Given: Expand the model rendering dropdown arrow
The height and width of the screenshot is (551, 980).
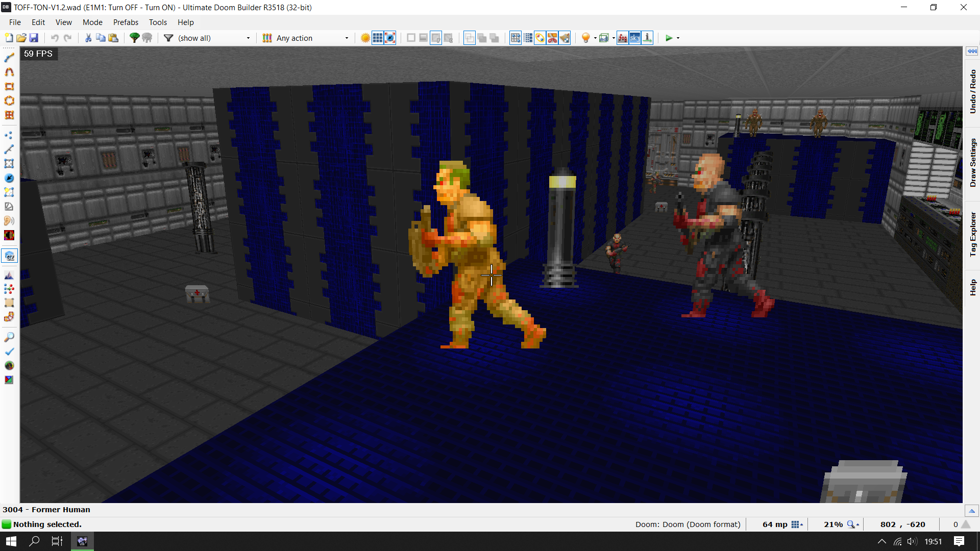Looking at the screenshot, I should pyautogui.click(x=614, y=38).
